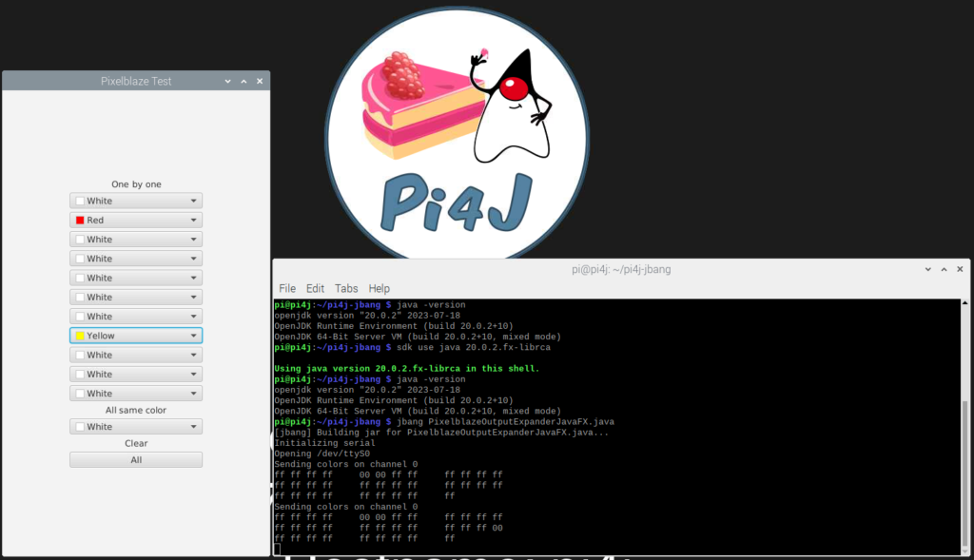The image size is (974, 560).
Task: Open the last White dropdown above All same color
Action: click(x=136, y=394)
